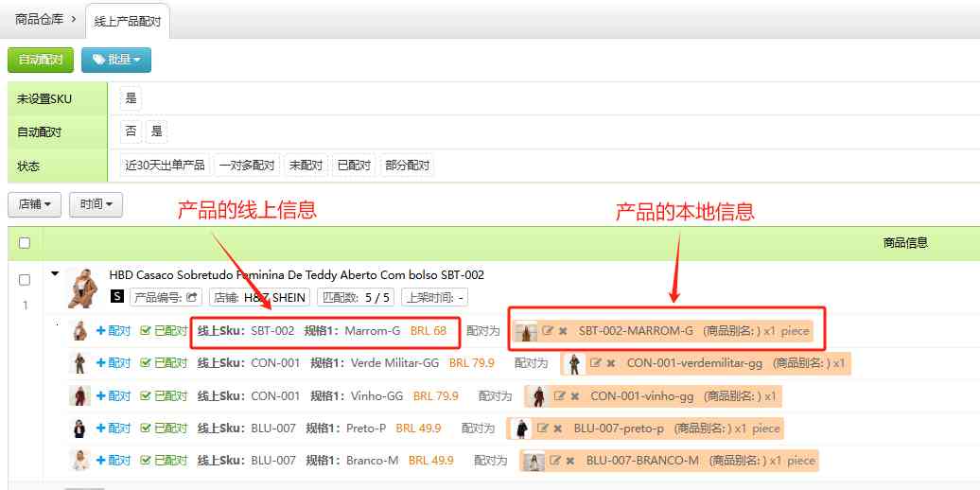Open the 批量 dropdown menu
Screen dimensions: 980x490
point(116,60)
